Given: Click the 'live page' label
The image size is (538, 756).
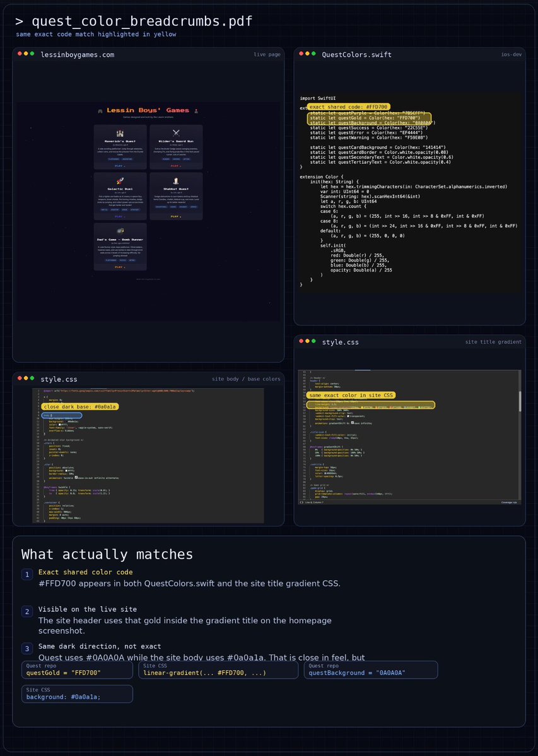Looking at the screenshot, I should point(267,54).
